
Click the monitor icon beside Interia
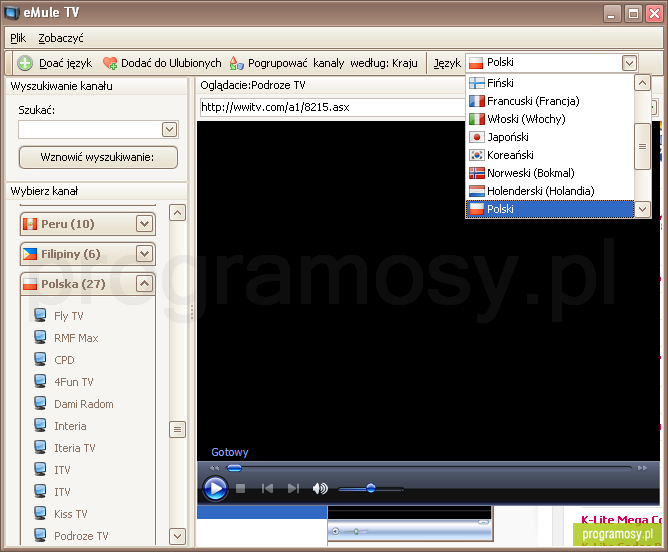tap(40, 425)
